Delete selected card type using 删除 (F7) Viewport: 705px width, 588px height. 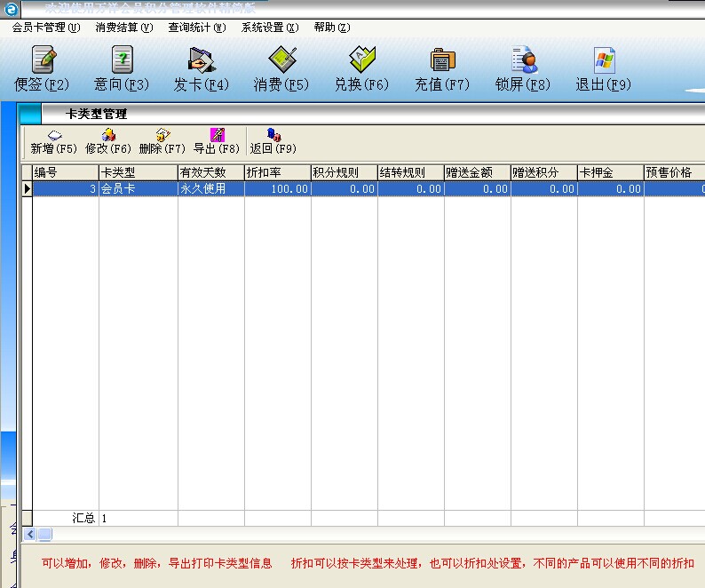pyautogui.click(x=162, y=142)
